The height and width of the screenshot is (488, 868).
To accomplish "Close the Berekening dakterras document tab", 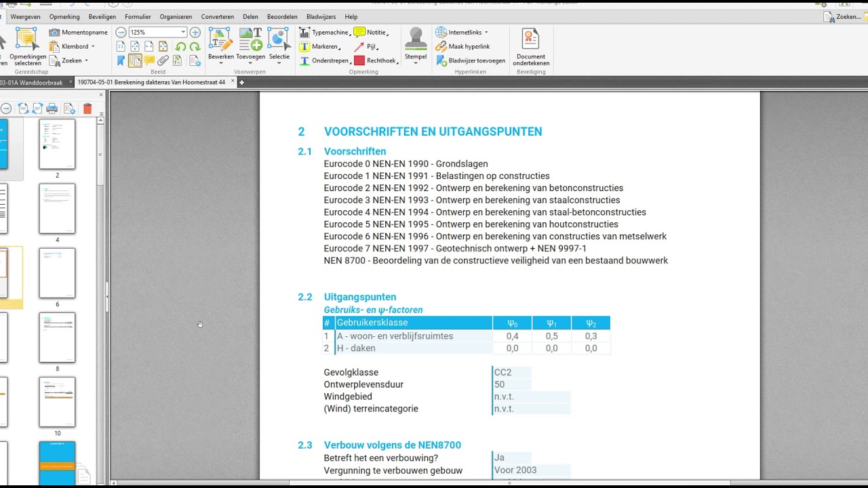I will pos(233,82).
